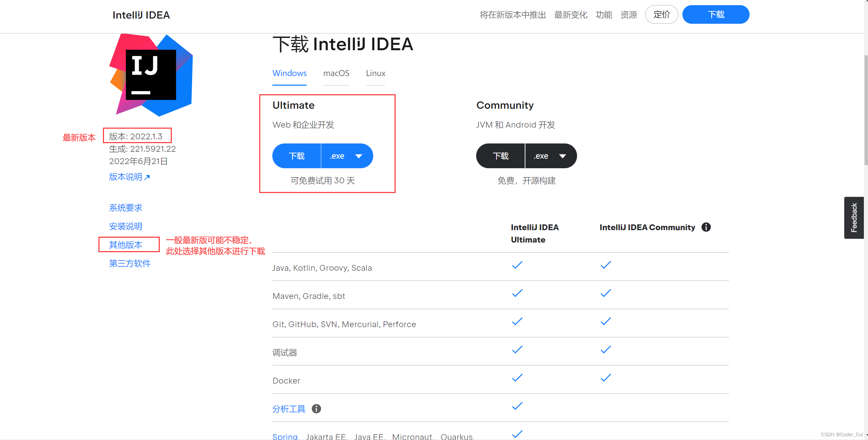Click black 下载 button under Community
Image resolution: width=868 pixels, height=440 pixels.
[501, 156]
